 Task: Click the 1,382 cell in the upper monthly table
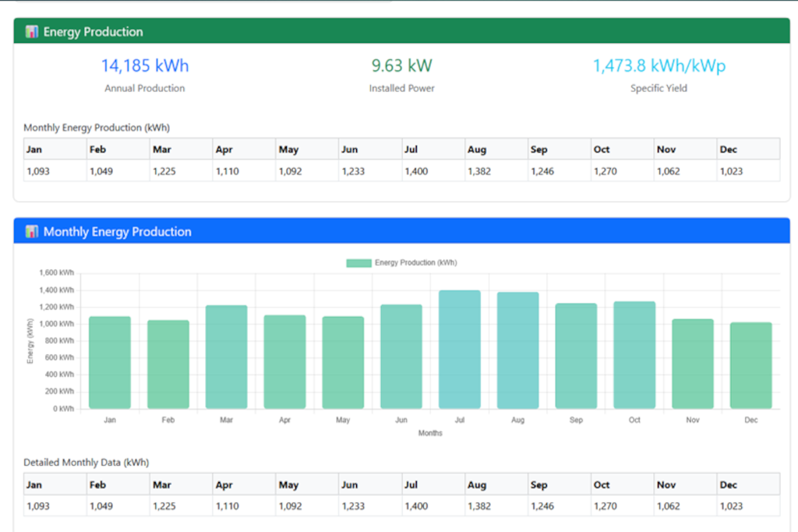coord(496,171)
